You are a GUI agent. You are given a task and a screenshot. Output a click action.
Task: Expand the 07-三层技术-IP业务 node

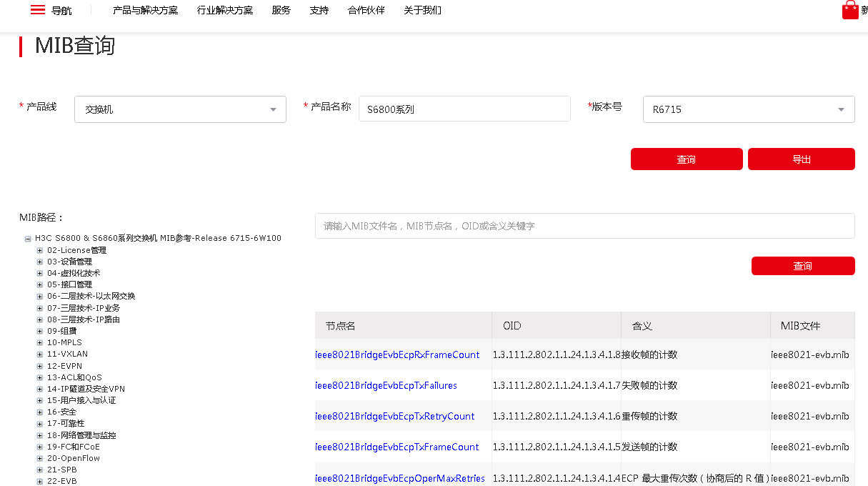(x=40, y=308)
